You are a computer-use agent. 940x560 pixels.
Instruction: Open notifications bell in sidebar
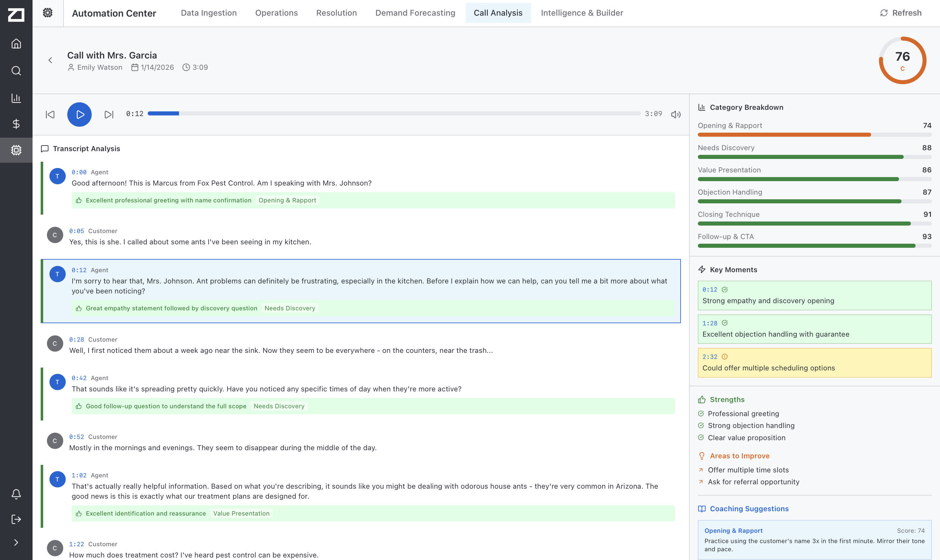[x=16, y=494]
